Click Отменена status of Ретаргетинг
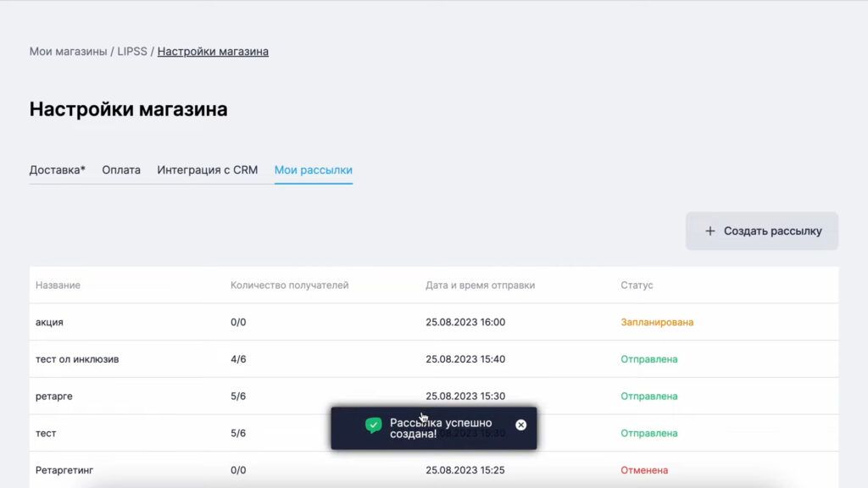The height and width of the screenshot is (488, 868). point(644,470)
